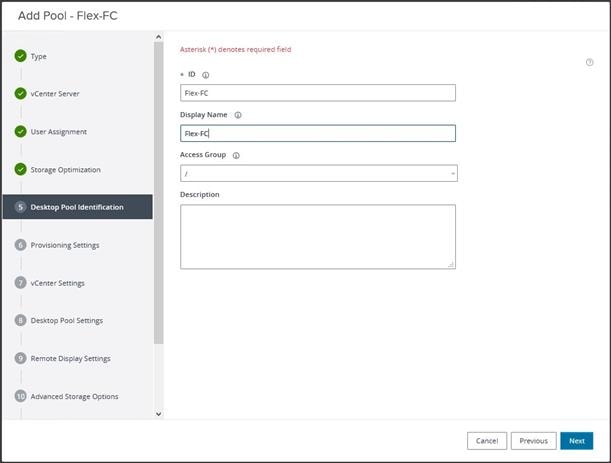The width and height of the screenshot is (611, 463).
Task: Click the step 8 badge for Desktop Pool Settings
Action: (x=20, y=320)
